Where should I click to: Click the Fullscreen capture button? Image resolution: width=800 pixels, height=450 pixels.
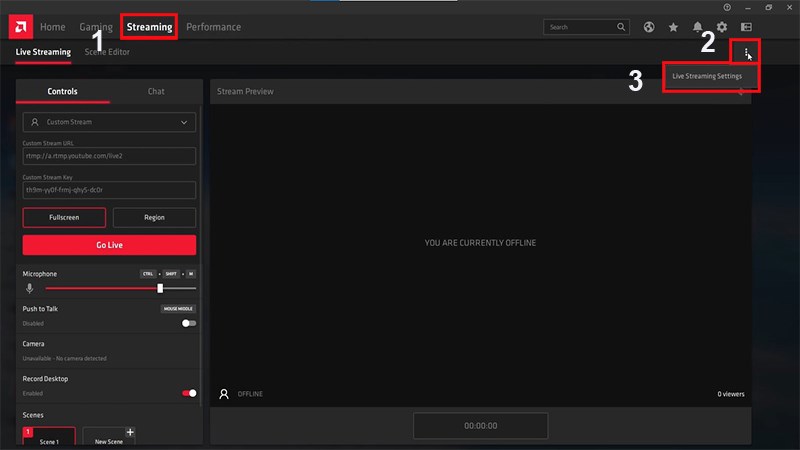tap(64, 217)
